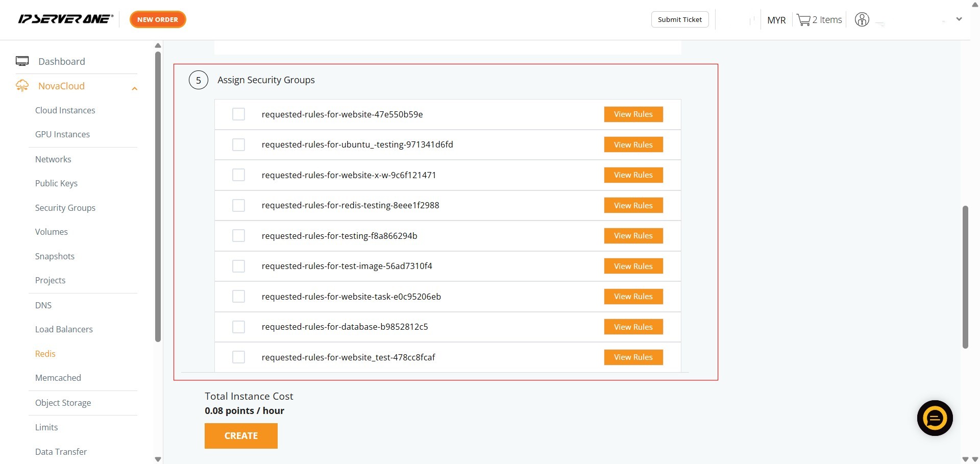980x464 pixels.
Task: Collapse the NovaCloud menu chevron
Action: pyautogui.click(x=135, y=89)
